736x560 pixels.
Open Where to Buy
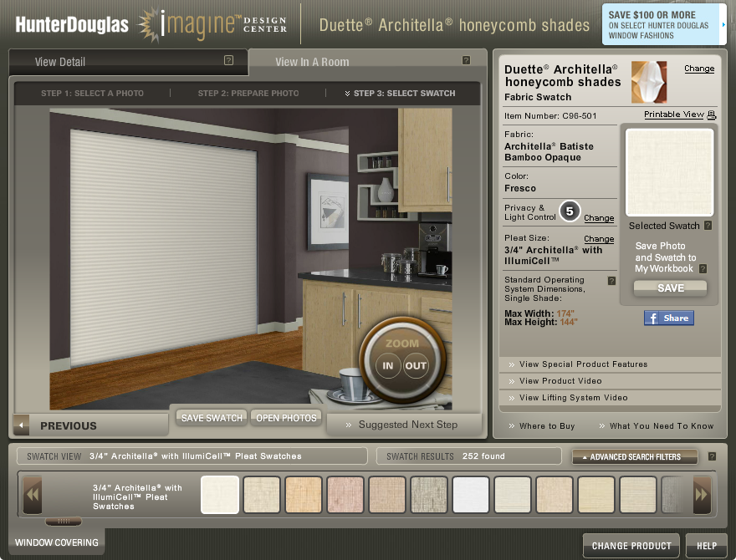542,426
